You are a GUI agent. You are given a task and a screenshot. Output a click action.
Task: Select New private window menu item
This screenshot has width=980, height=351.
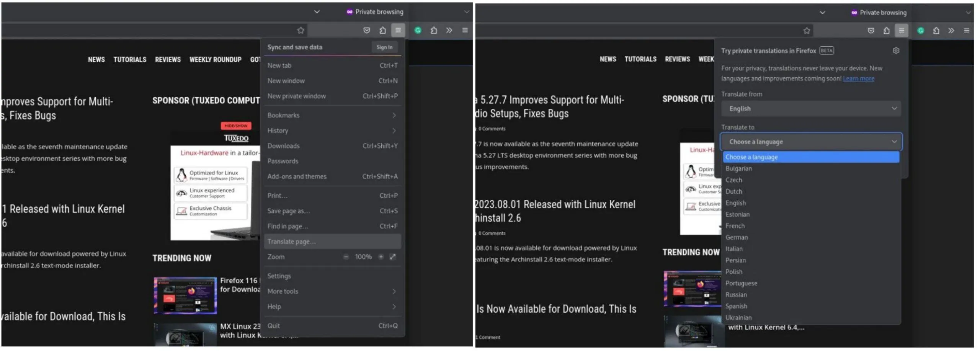[x=332, y=96]
